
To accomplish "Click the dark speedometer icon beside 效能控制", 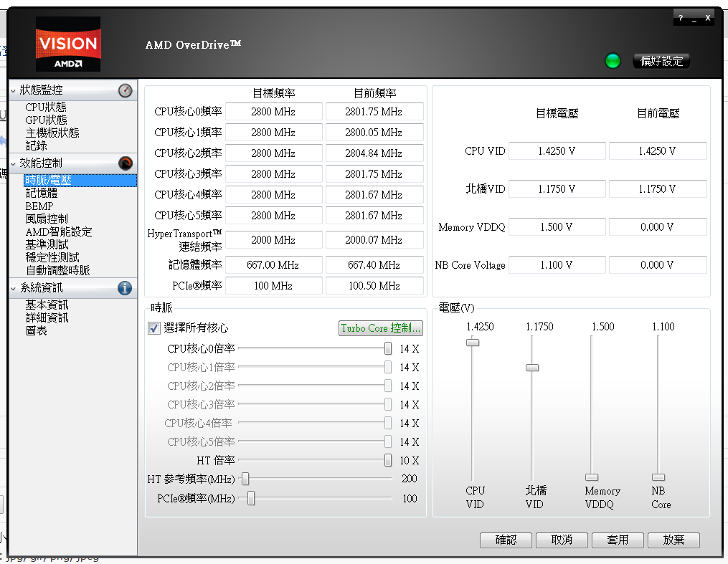I will coord(126,163).
